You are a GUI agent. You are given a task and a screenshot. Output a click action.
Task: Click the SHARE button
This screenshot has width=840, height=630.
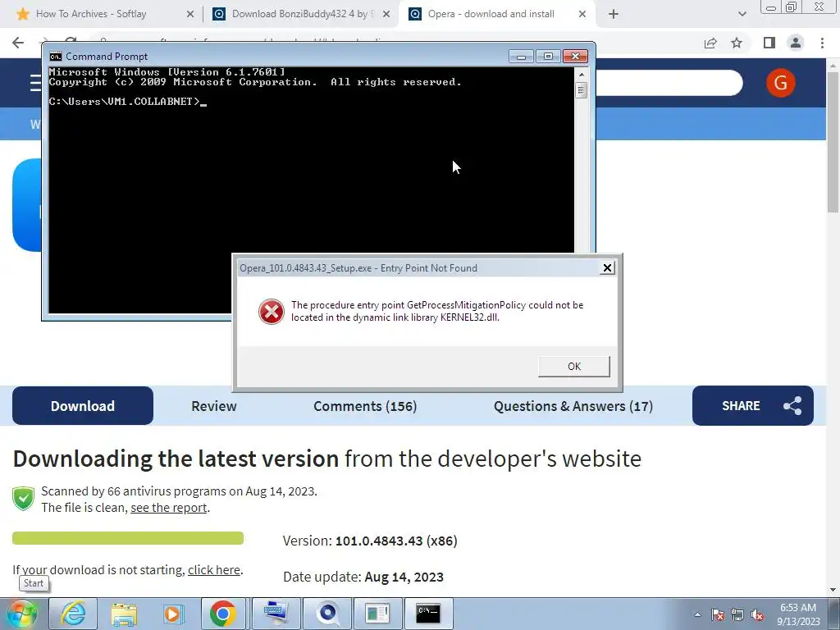click(x=753, y=406)
